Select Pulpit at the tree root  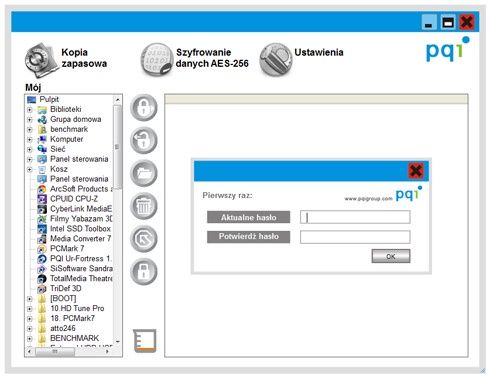[49, 99]
